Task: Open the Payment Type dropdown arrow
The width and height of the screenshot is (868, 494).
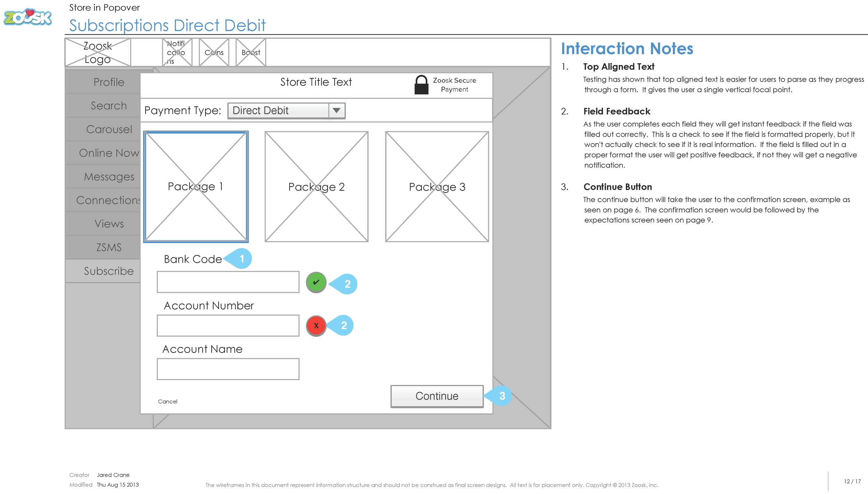Action: pyautogui.click(x=336, y=110)
